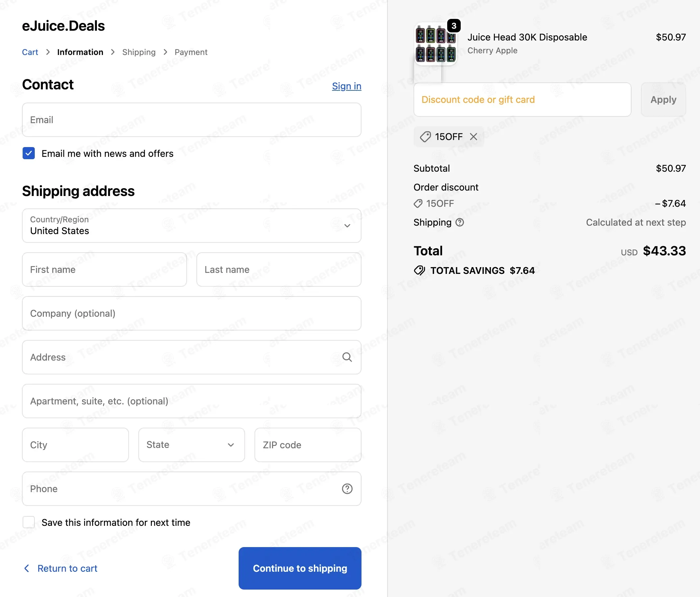Image resolution: width=700 pixels, height=597 pixels.
Task: Click the Sign in link
Action: pyautogui.click(x=347, y=86)
